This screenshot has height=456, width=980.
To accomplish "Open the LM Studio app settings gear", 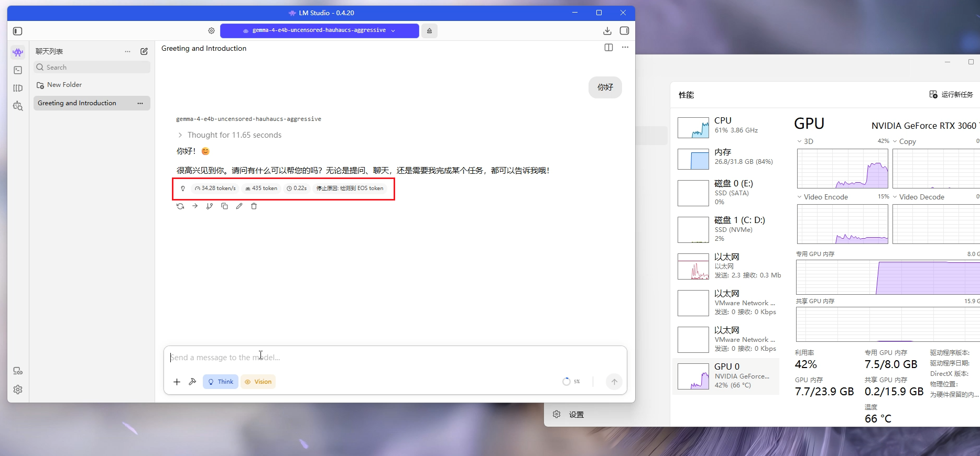I will pos(18,390).
